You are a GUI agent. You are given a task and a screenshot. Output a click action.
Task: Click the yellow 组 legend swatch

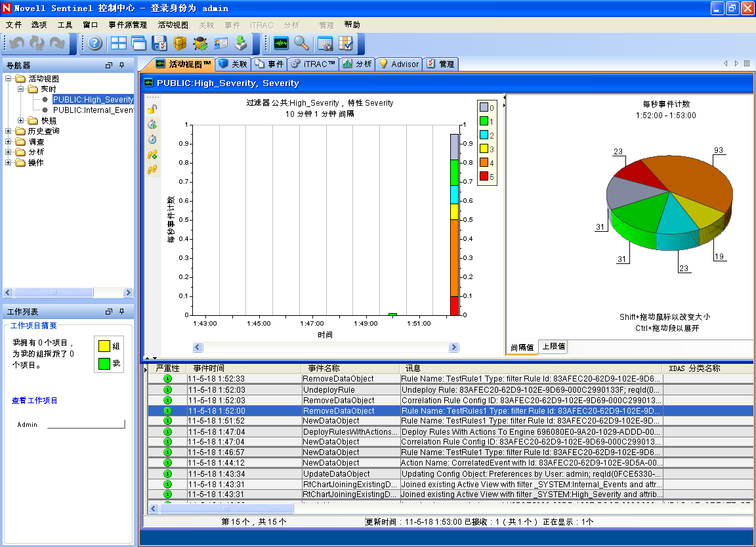point(104,346)
